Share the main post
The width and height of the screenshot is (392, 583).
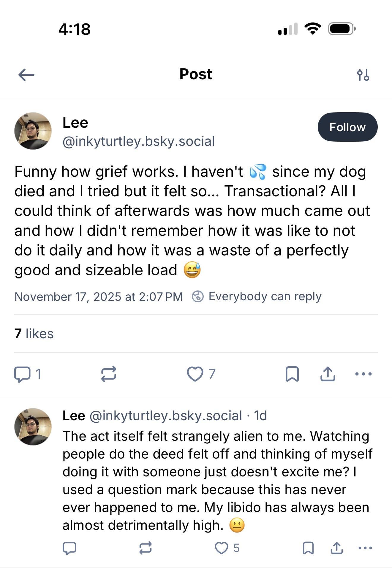pos(328,374)
